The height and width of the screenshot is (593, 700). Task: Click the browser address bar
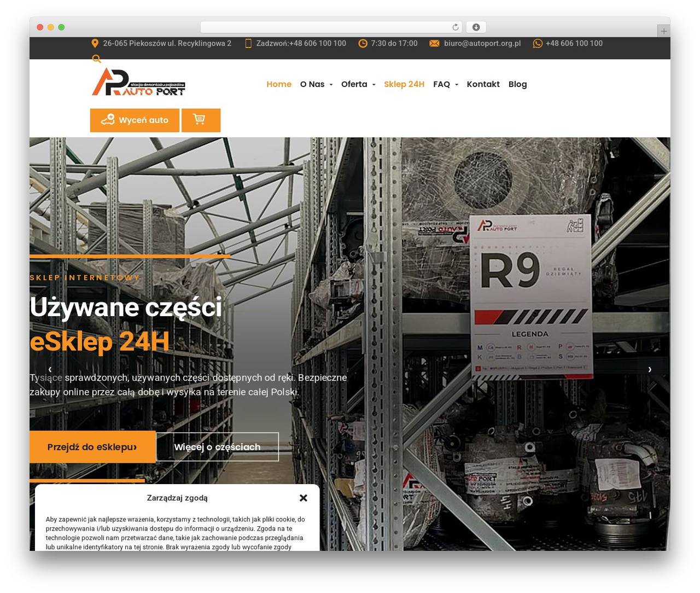tap(331, 27)
